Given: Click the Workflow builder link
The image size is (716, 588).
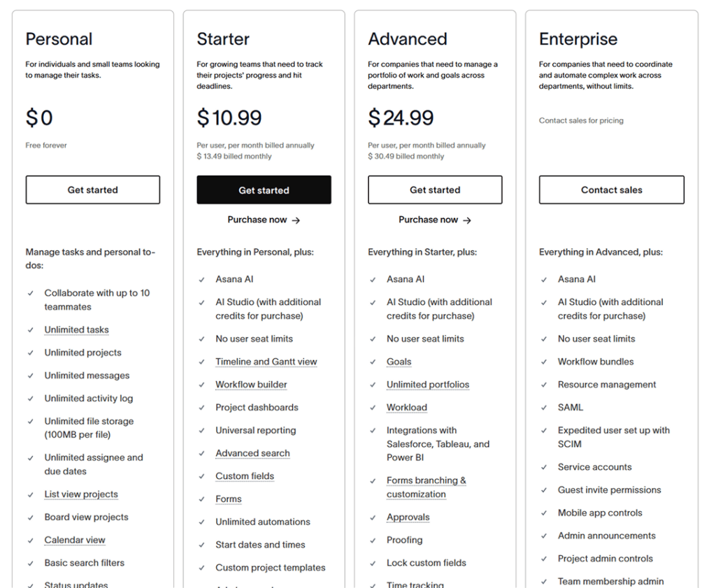Looking at the screenshot, I should tap(251, 385).
